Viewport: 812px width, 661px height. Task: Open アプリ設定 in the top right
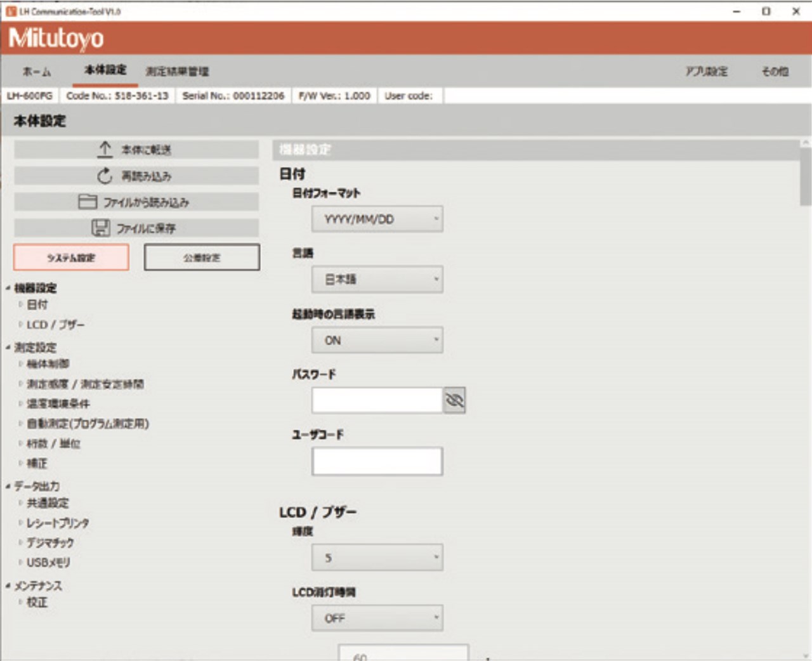pos(706,71)
